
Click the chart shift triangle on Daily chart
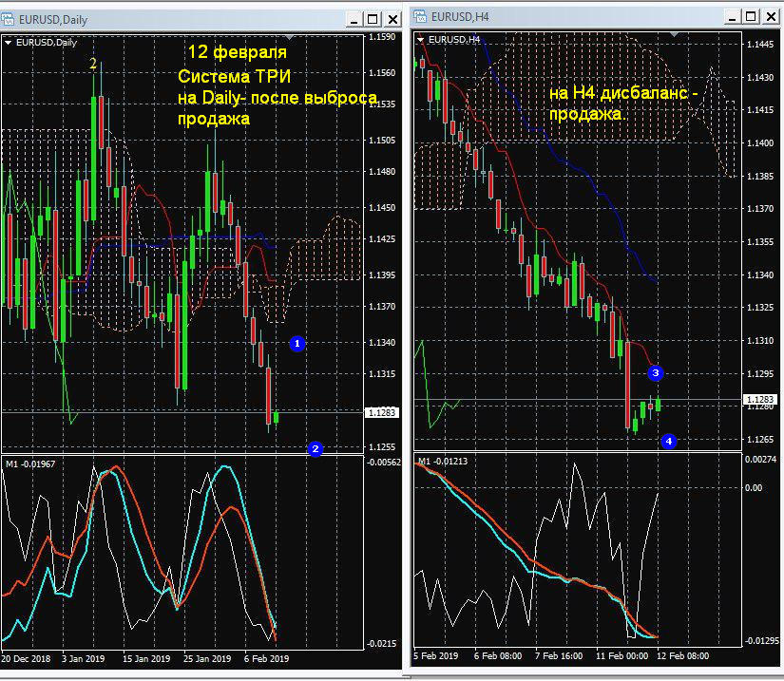point(290,37)
